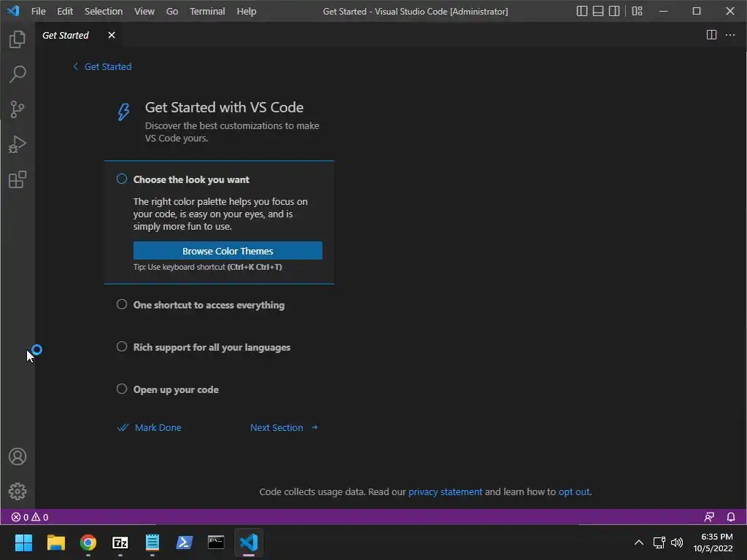Open the Manage gear menu
This screenshot has width=747, height=560.
(18, 491)
